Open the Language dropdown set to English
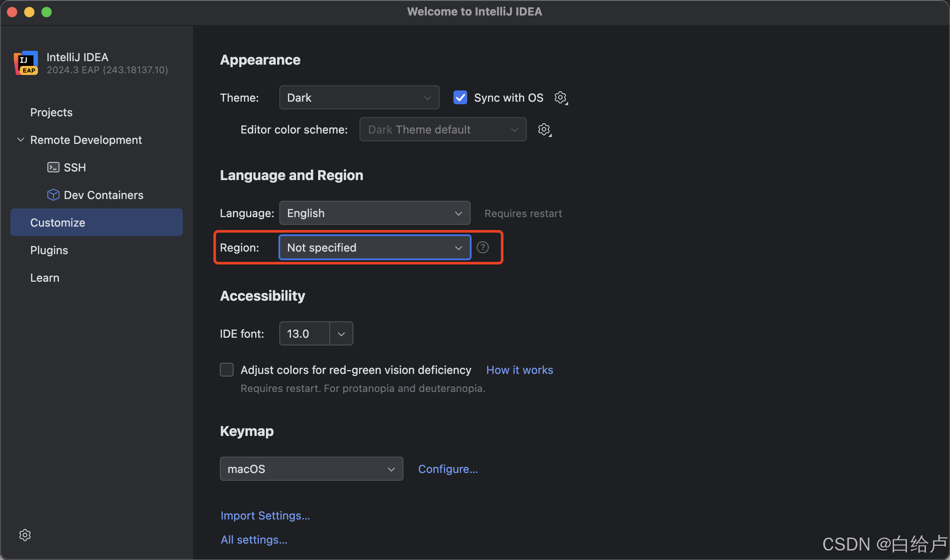Viewport: 950px width, 560px height. point(374,213)
